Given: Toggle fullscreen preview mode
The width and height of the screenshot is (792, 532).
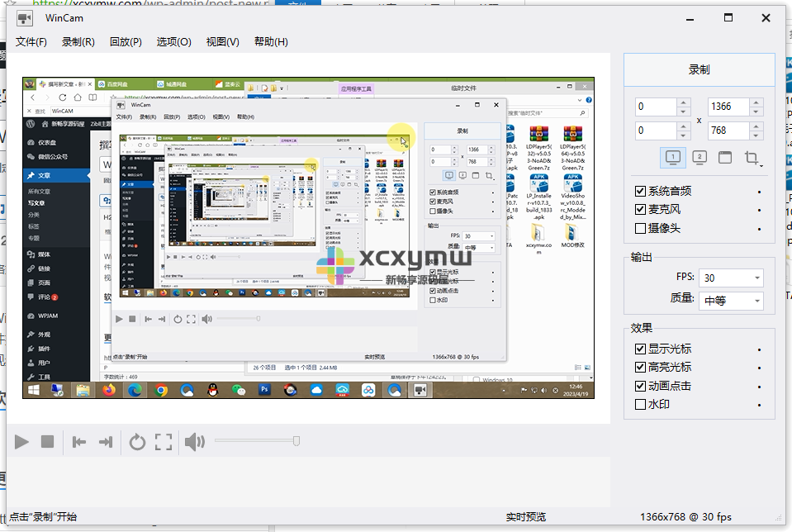Looking at the screenshot, I should click(163, 442).
